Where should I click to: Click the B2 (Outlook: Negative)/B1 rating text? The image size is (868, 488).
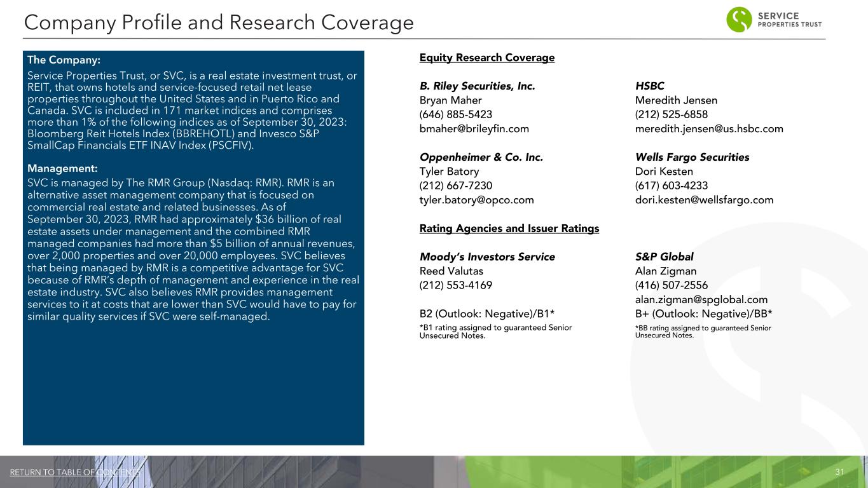pyautogui.click(x=487, y=313)
